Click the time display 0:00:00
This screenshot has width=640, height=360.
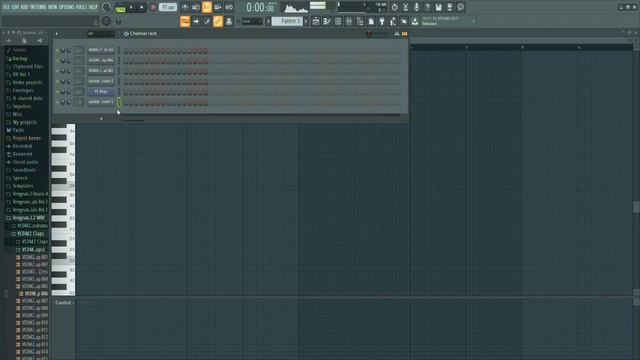260,7
